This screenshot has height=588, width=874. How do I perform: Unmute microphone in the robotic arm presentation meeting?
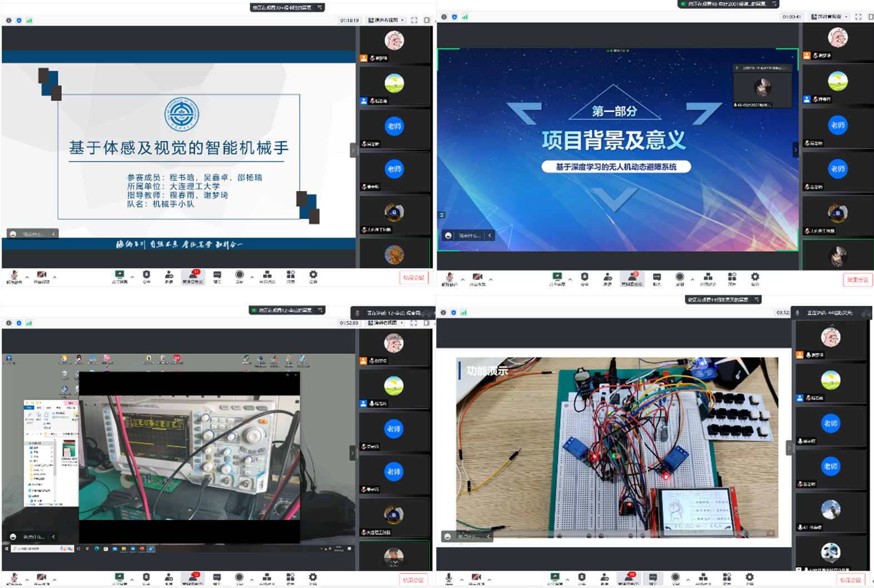click(x=14, y=276)
